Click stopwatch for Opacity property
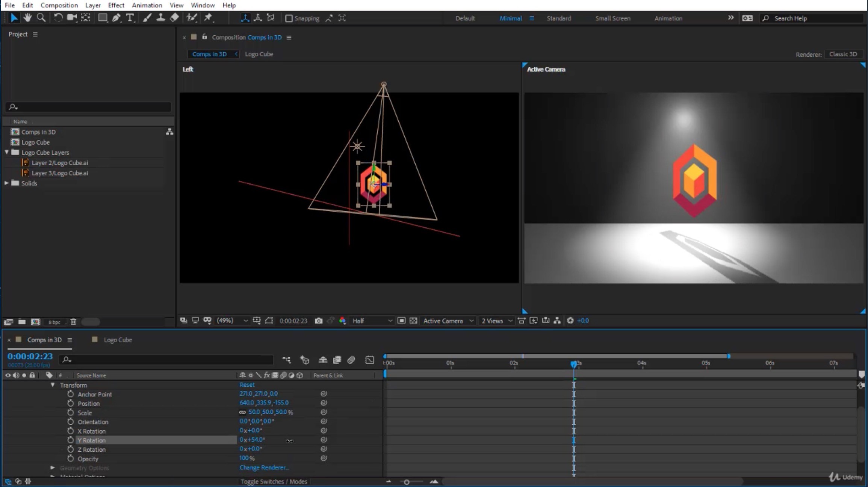The image size is (868, 487). pos(70,458)
